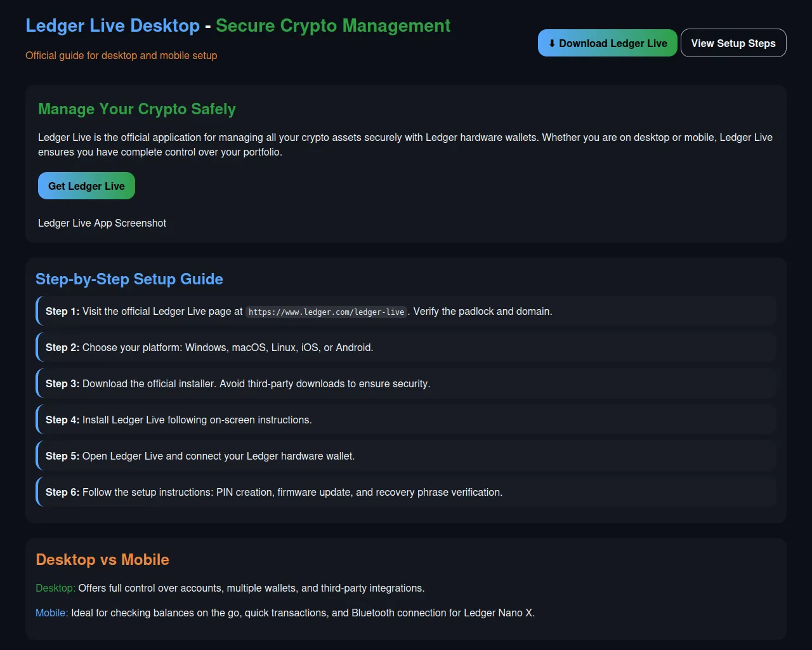This screenshot has width=812, height=650.
Task: Select Step 4 install Ledger Live row
Action: click(x=406, y=420)
